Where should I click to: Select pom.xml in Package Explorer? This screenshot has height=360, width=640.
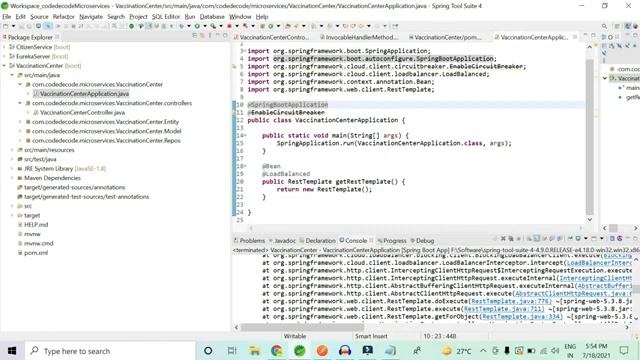(x=36, y=253)
